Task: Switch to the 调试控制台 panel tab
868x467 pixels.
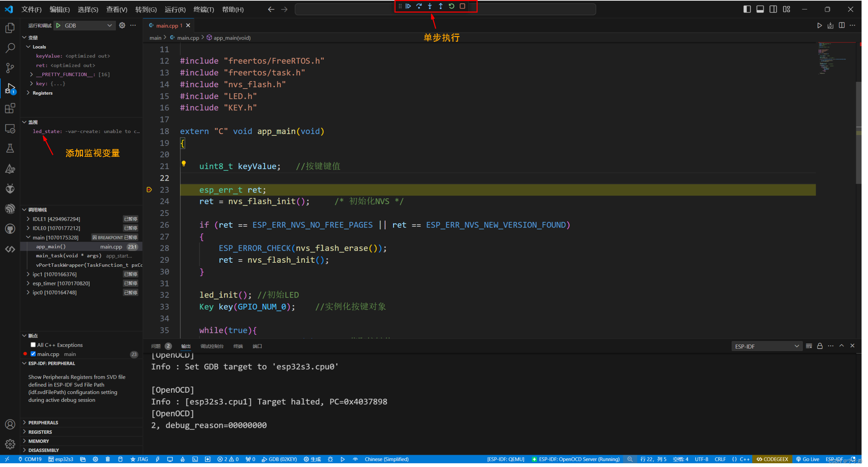Action: (x=212, y=347)
